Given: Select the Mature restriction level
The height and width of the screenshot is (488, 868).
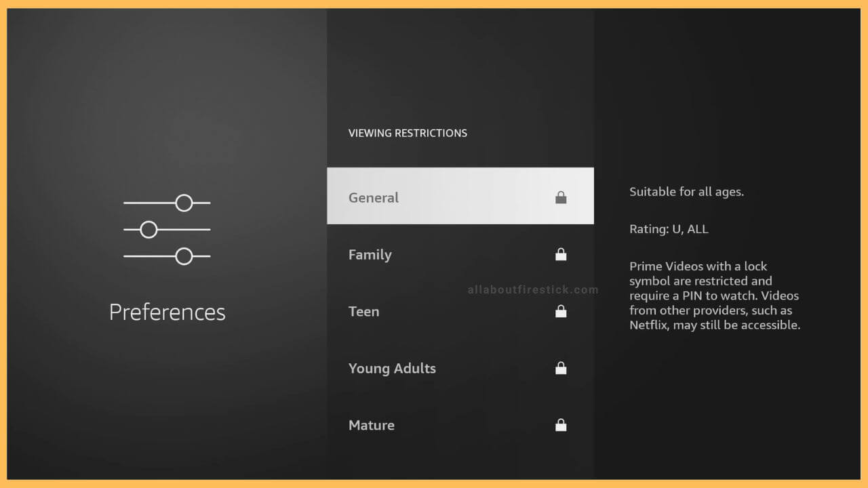Looking at the screenshot, I should (x=372, y=426).
